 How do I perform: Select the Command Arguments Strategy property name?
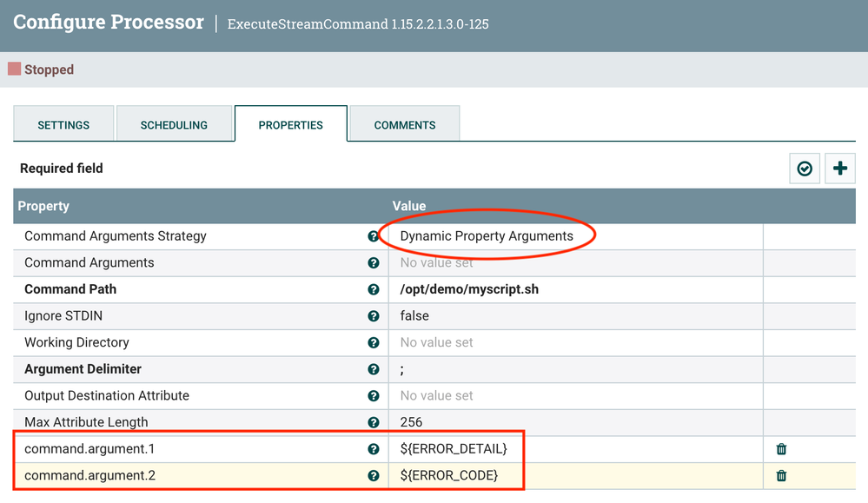(x=116, y=236)
